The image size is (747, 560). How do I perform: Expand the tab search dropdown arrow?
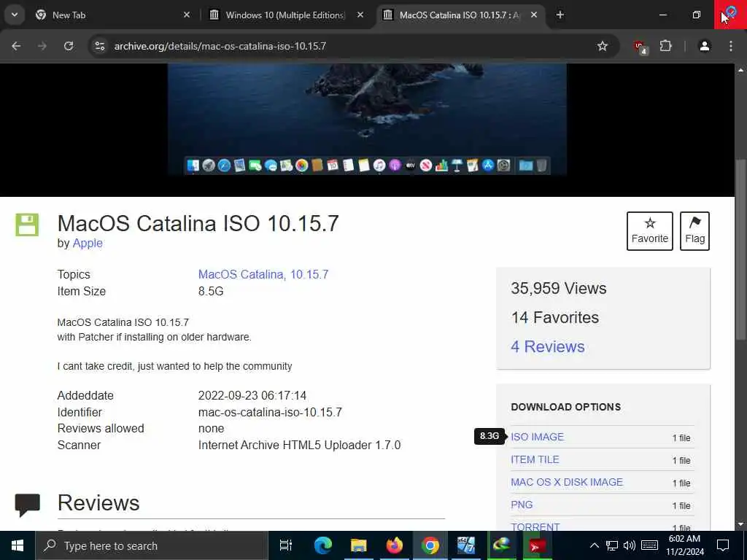15,15
